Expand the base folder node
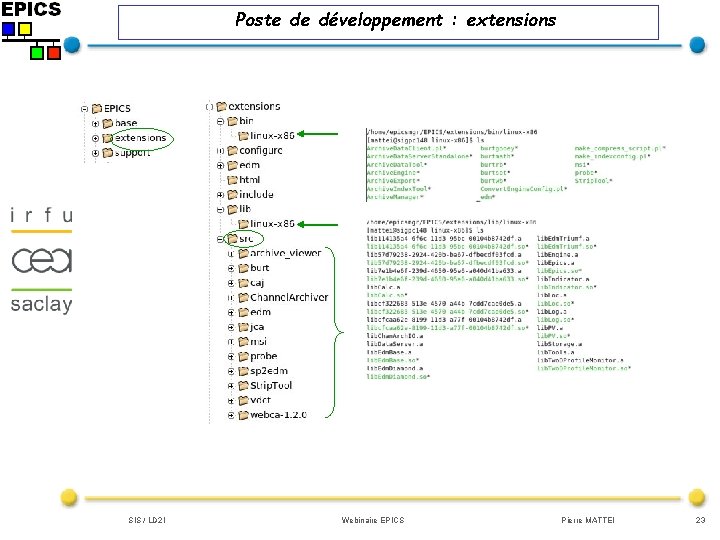The height and width of the screenshot is (540, 720). tap(96, 124)
